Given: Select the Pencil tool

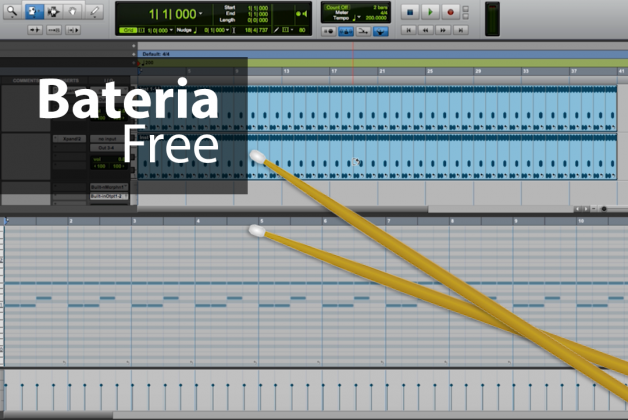Looking at the screenshot, I should [94, 12].
